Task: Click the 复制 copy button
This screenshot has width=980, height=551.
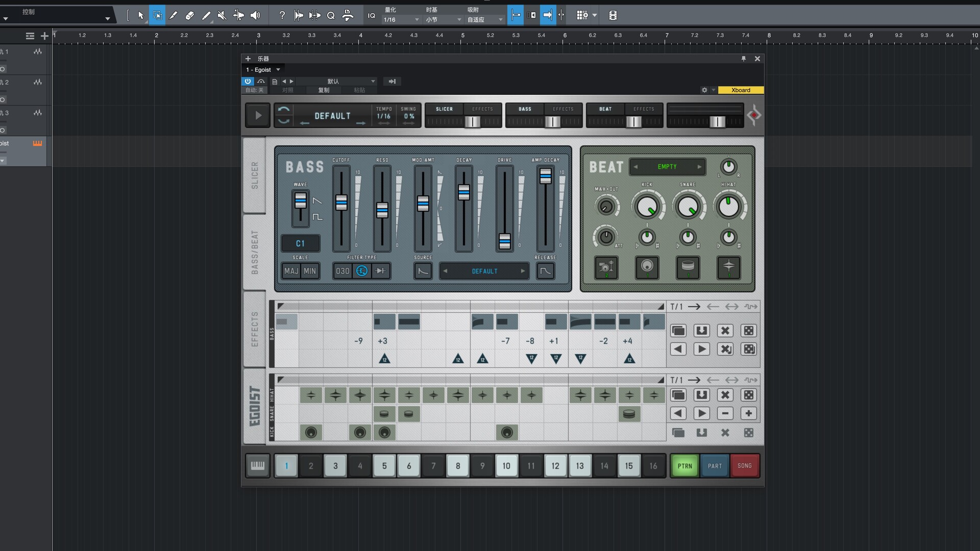Action: pyautogui.click(x=324, y=90)
